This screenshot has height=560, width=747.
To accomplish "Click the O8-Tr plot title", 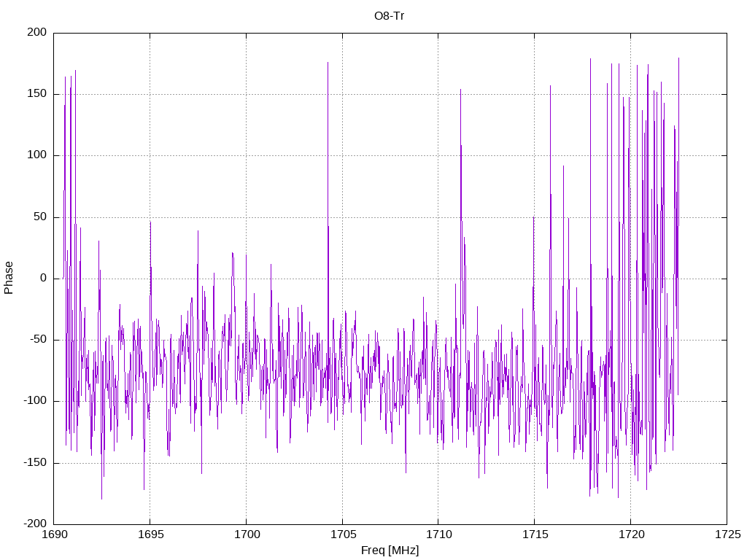I will click(x=390, y=16).
